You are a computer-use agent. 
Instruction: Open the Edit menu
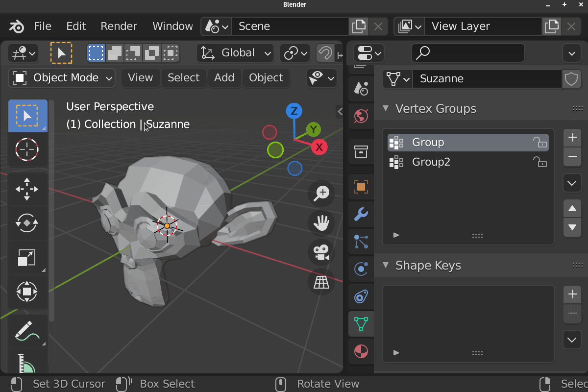pos(76,26)
